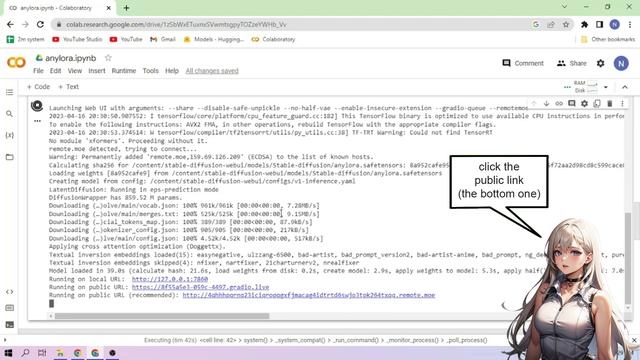Open the Find and replace sidebar icon
This screenshot has width=640, height=360.
(9, 114)
